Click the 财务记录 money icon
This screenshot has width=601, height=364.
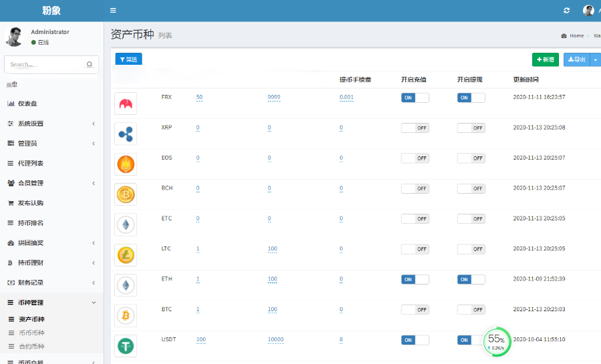(11, 283)
